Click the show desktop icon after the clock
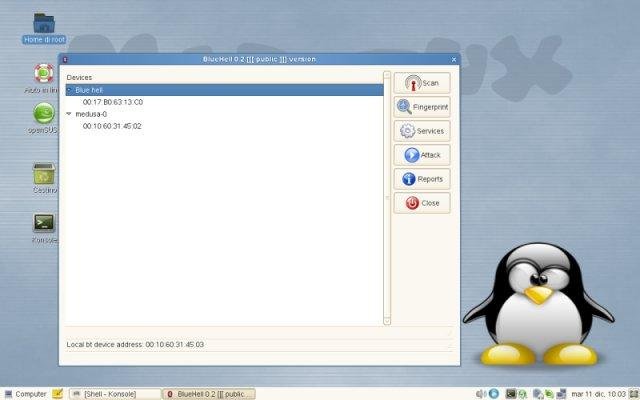640x400 pixels. (634, 394)
